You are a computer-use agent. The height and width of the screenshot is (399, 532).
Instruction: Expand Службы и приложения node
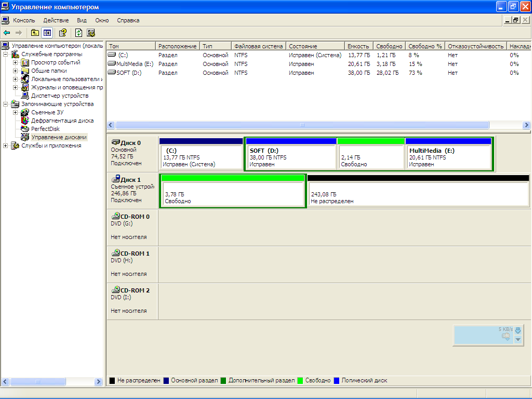point(6,145)
